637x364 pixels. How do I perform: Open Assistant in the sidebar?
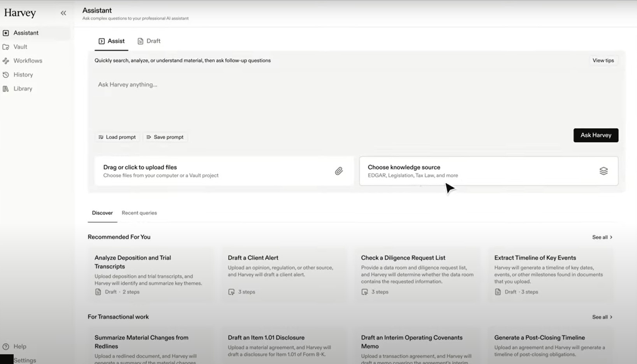point(35,33)
